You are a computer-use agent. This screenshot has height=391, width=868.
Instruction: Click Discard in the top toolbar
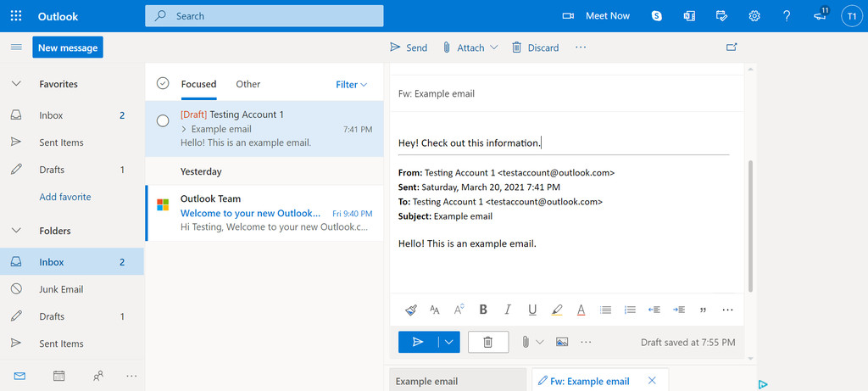(535, 47)
